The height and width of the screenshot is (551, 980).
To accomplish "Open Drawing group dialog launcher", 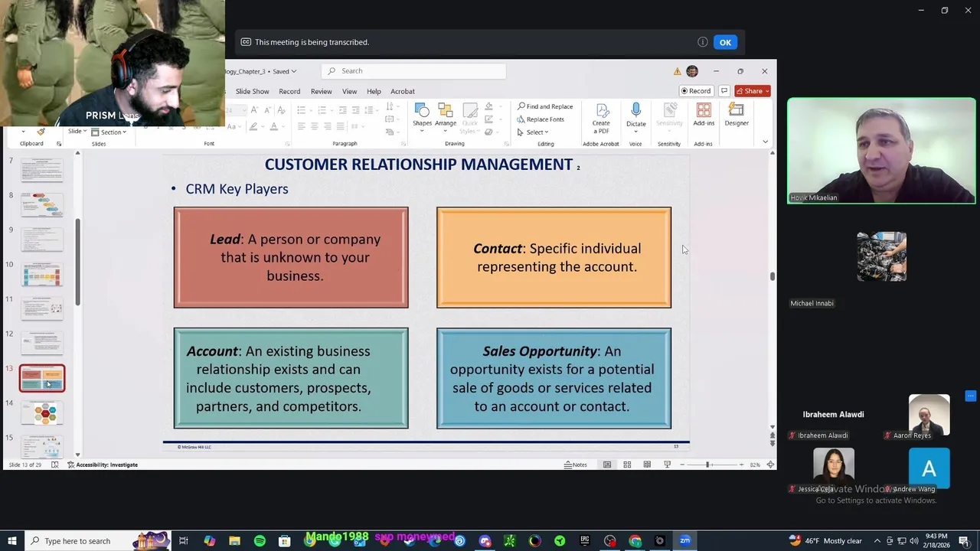I will [x=507, y=144].
